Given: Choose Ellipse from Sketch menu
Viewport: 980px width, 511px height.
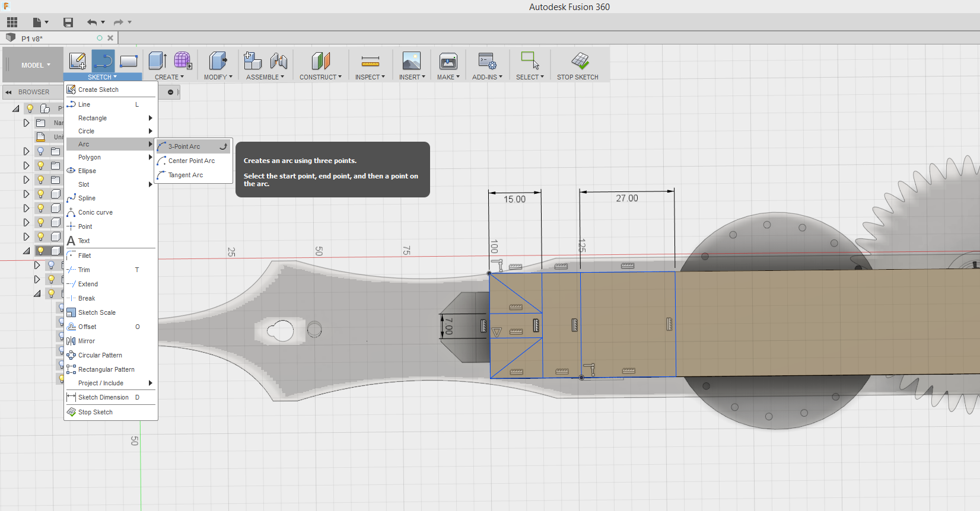Looking at the screenshot, I should click(111, 171).
